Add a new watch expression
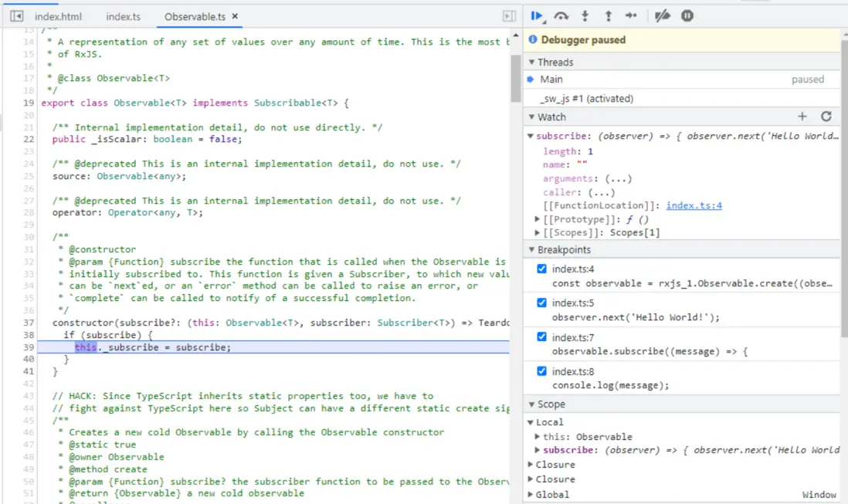The height and width of the screenshot is (504, 848). pos(802,117)
